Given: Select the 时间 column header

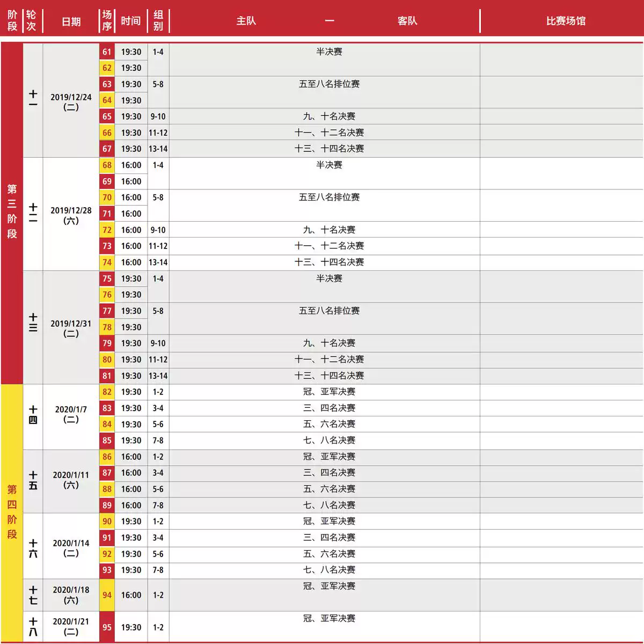Looking at the screenshot, I should [130, 21].
